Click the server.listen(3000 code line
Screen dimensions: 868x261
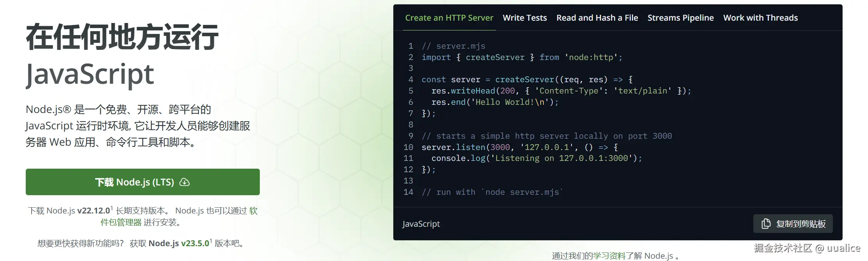(520, 147)
